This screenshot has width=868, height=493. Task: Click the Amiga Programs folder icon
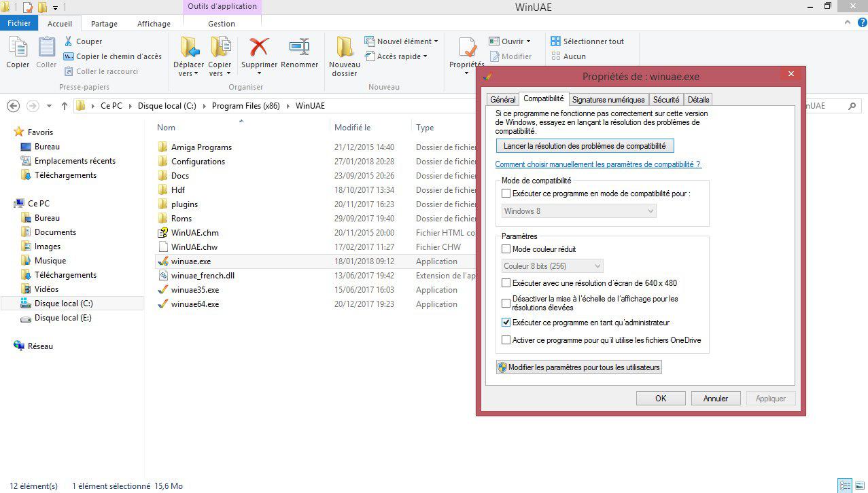pyautogui.click(x=162, y=147)
